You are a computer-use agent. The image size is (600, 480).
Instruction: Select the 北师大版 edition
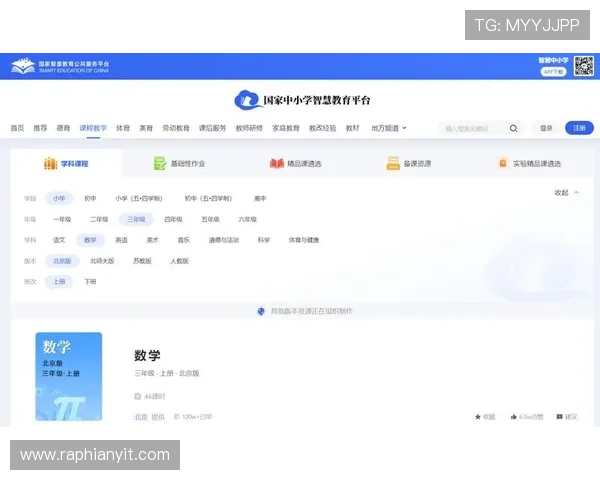coord(102,261)
